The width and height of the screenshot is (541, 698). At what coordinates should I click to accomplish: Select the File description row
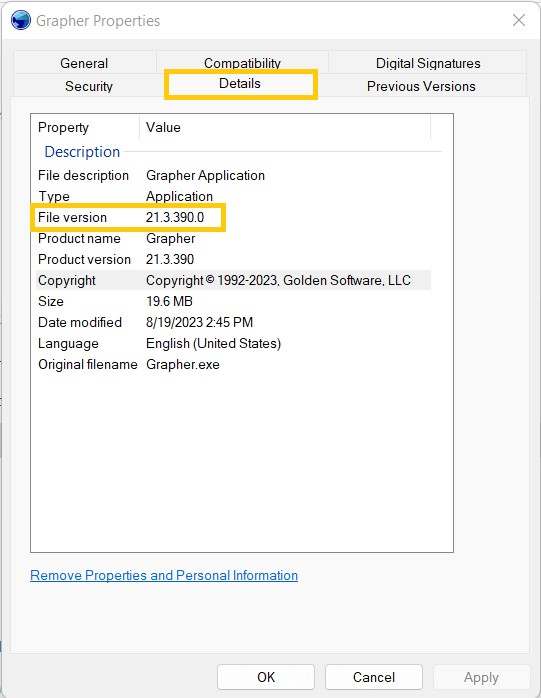coord(233,175)
